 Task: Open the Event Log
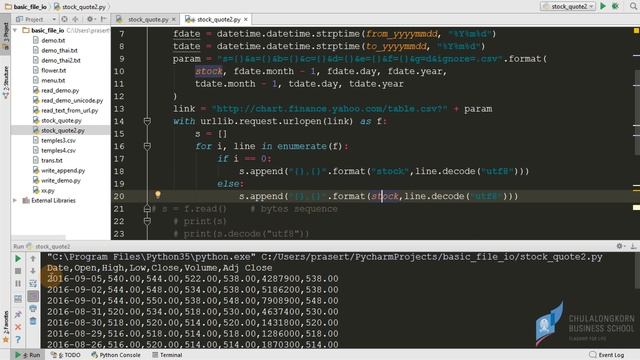tap(607, 355)
